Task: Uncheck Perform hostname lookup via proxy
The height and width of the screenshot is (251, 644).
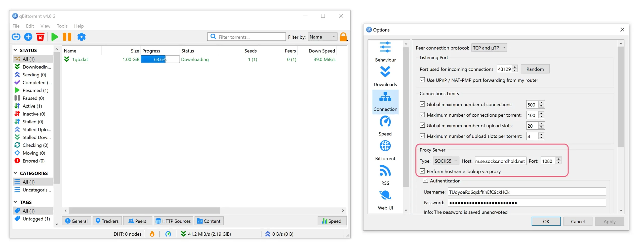Action: pos(422,171)
